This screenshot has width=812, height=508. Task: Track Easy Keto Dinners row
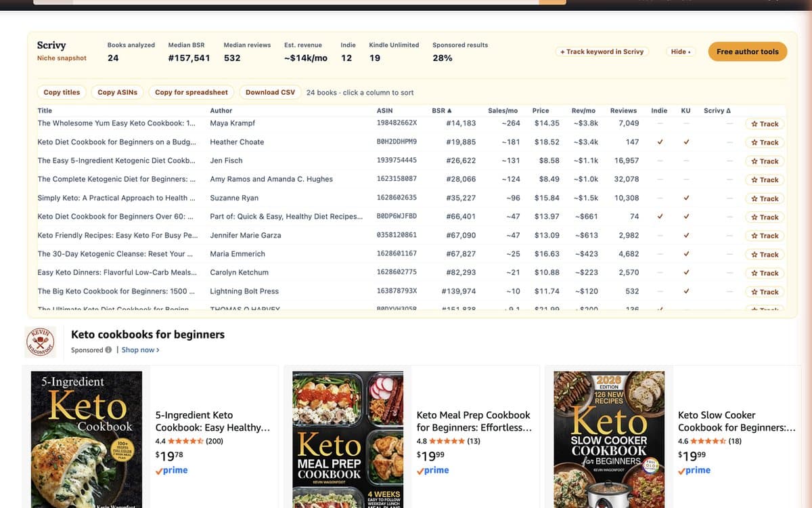point(765,273)
